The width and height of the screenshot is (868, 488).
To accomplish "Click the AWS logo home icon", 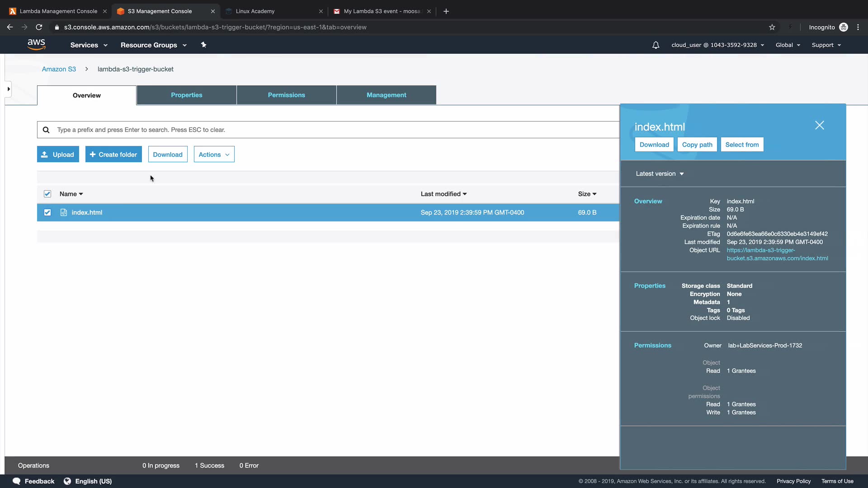I will (x=36, y=44).
